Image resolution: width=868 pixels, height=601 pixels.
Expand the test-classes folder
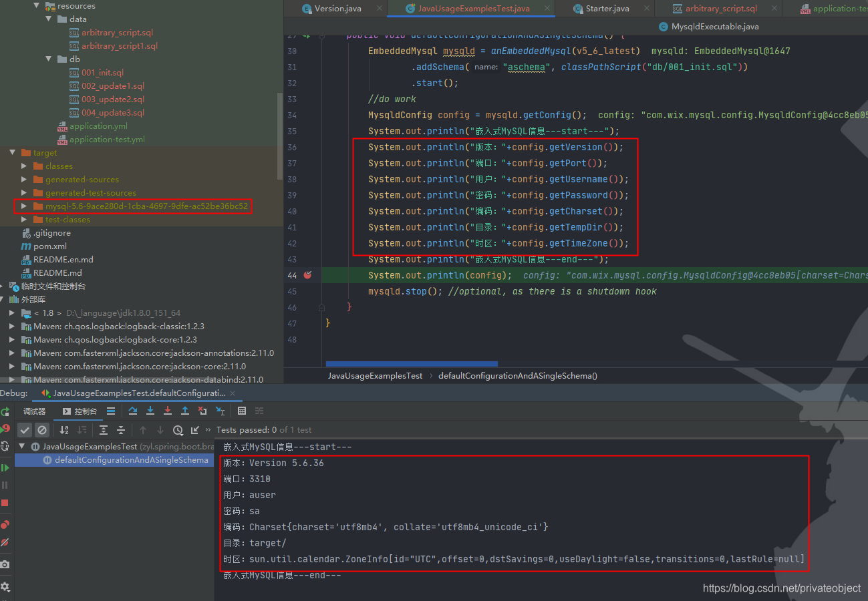[24, 220]
